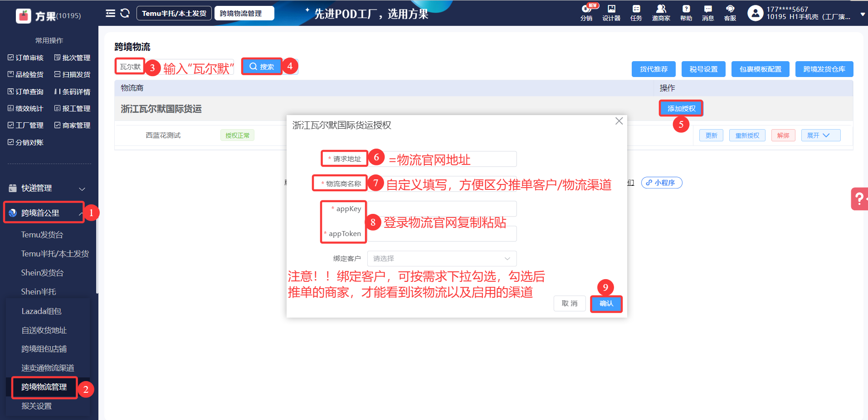
Task: Open 工厂管理 shortcut
Action: 26,125
